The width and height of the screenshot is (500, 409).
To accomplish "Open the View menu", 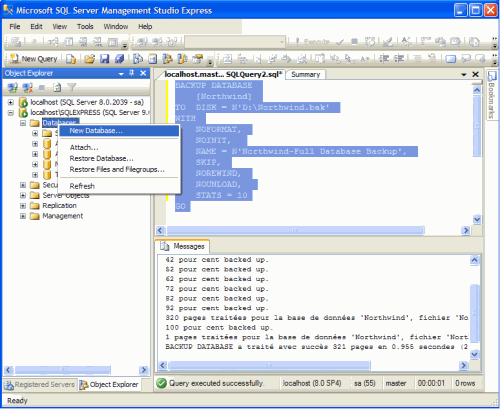I will (x=60, y=27).
